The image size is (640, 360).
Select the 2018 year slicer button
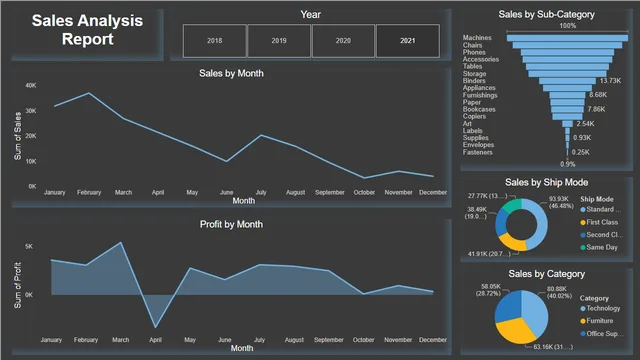[x=215, y=41]
